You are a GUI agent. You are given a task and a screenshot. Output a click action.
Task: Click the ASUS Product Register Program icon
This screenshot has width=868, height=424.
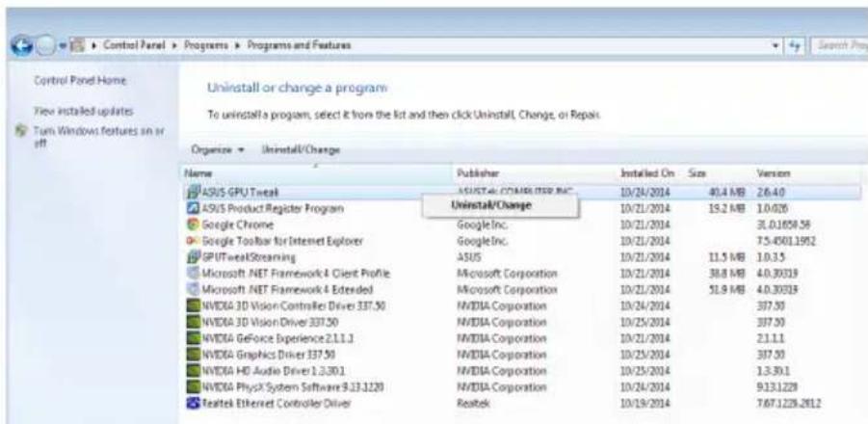(194, 209)
